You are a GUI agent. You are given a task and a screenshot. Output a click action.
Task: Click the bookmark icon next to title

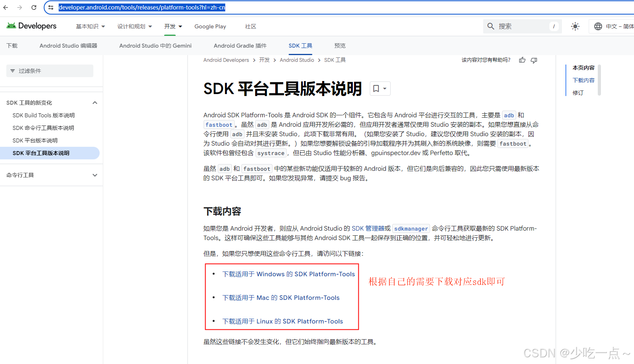(x=376, y=89)
